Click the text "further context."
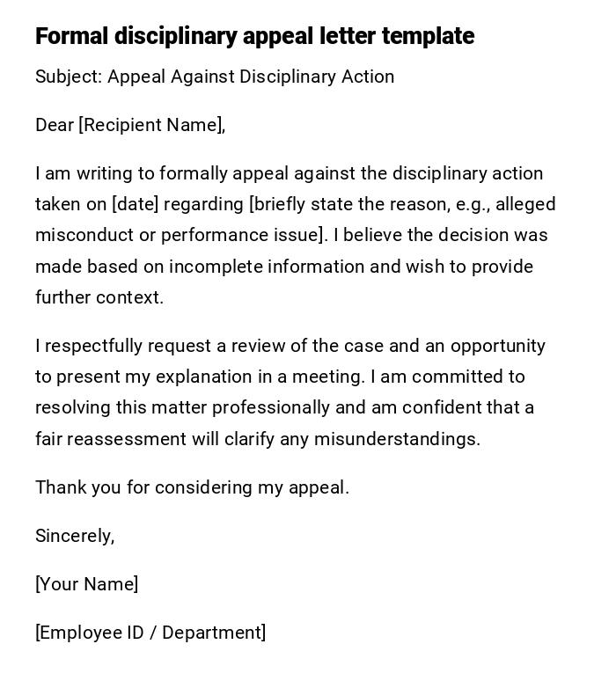The width and height of the screenshot is (616, 688). pyautogui.click(x=99, y=297)
